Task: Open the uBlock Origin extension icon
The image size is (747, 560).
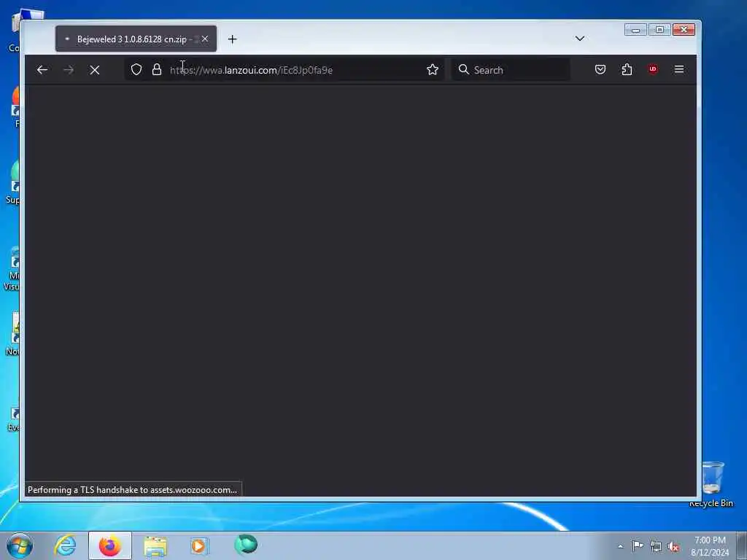Action: pos(653,69)
